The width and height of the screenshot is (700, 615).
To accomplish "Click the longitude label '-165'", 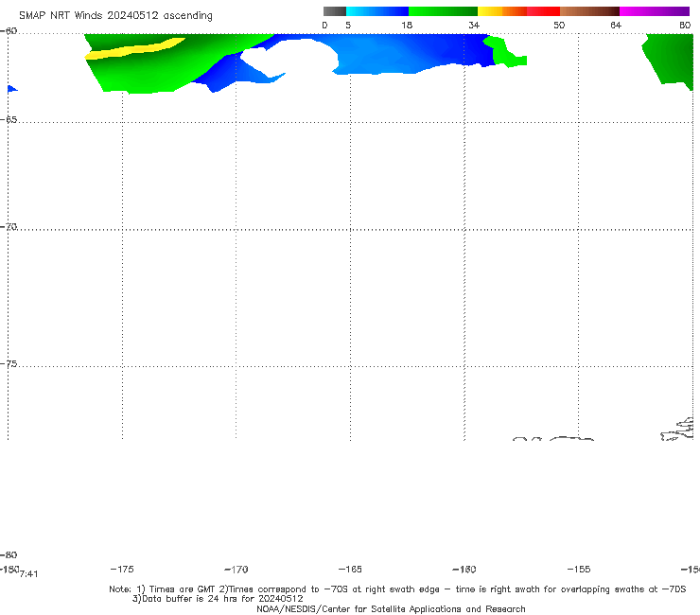I will point(350,569).
